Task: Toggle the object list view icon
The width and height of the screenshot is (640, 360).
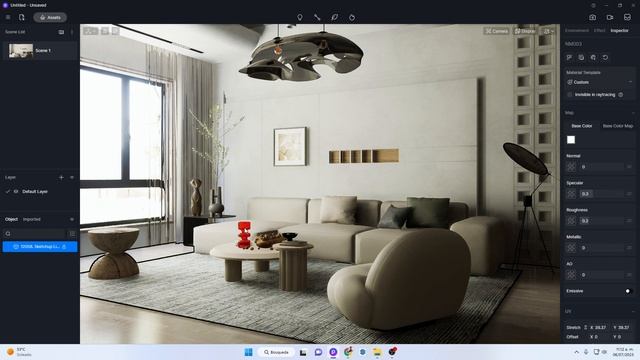Action: pyautogui.click(x=72, y=233)
